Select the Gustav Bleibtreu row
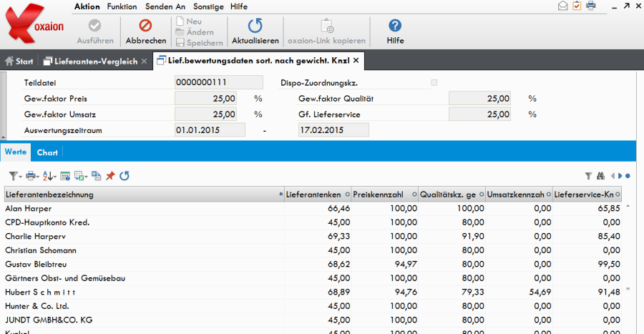This screenshot has width=644, height=334. coord(313,264)
